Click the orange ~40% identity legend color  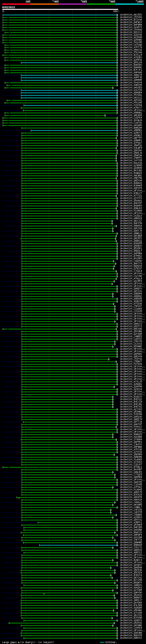45,4
